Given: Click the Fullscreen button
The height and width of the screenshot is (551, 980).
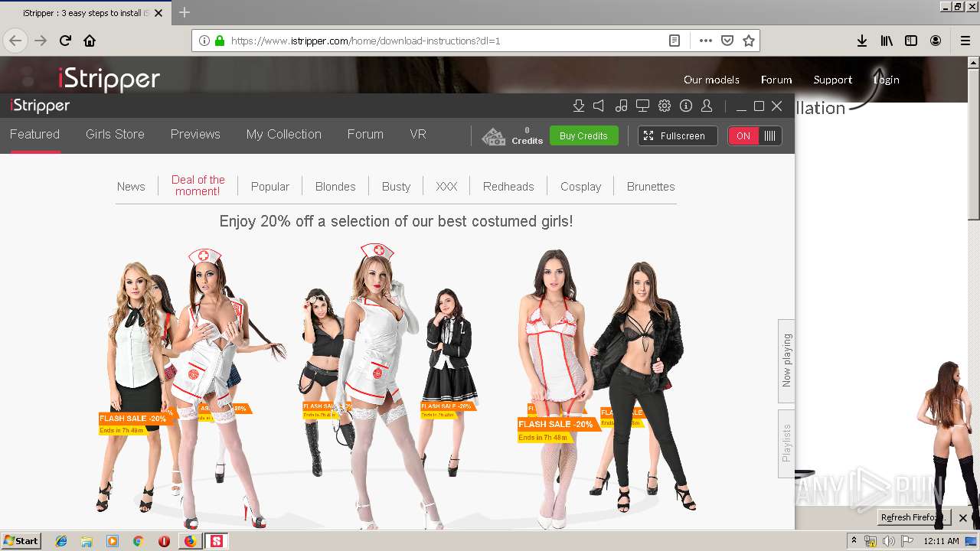Looking at the screenshot, I should click(x=678, y=135).
